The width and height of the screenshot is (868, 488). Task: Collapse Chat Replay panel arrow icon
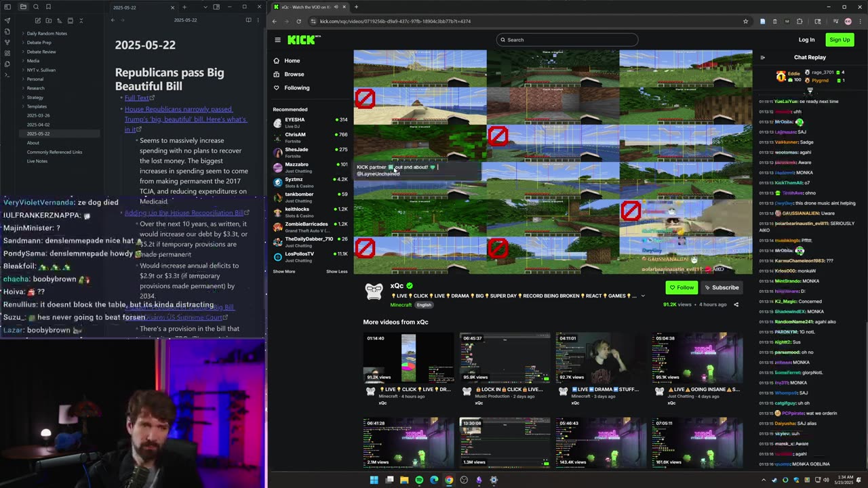762,58
